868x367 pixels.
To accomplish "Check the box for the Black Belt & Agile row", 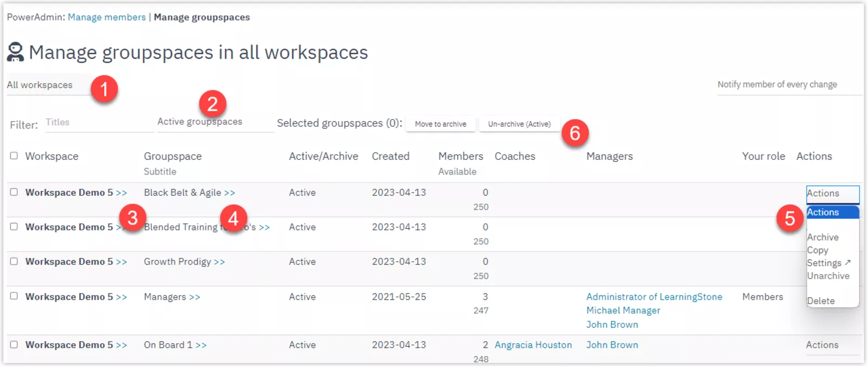I will [x=14, y=192].
